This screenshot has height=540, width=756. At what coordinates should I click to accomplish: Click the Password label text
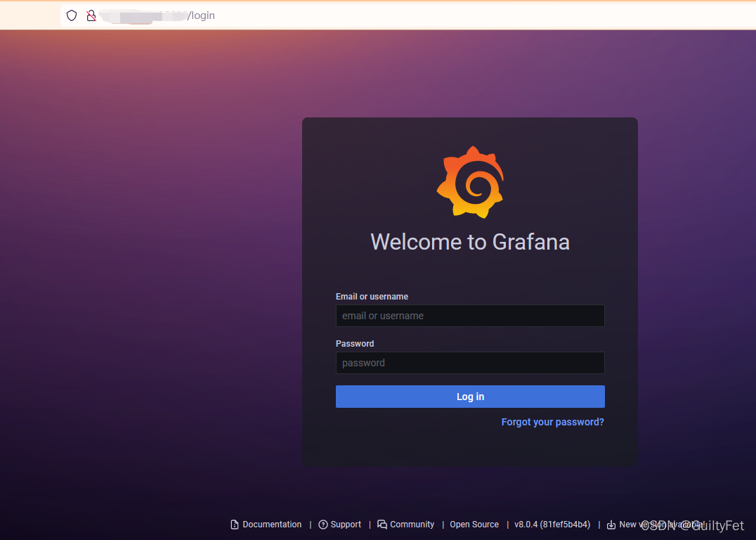[x=355, y=344]
